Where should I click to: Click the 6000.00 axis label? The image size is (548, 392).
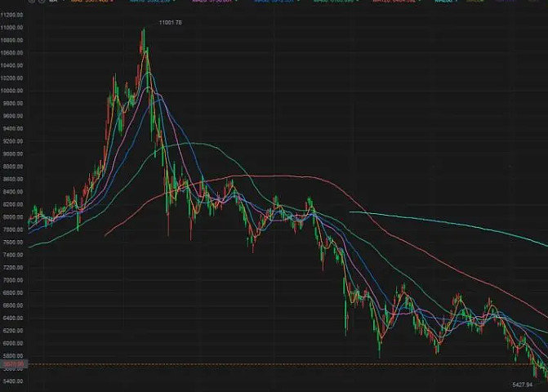(x=13, y=344)
